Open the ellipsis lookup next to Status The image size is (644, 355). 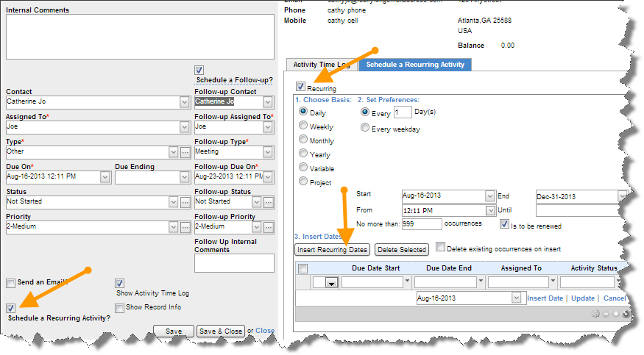click(x=185, y=202)
